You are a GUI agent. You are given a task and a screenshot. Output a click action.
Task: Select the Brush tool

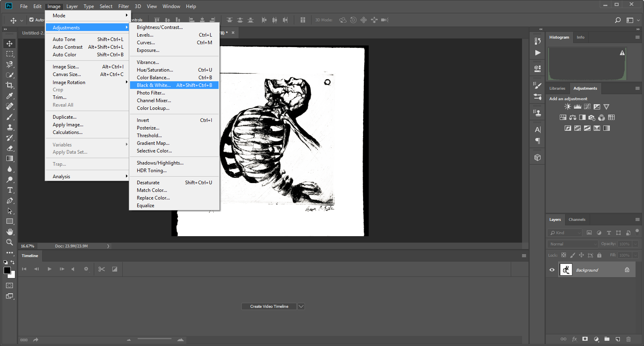tap(10, 117)
